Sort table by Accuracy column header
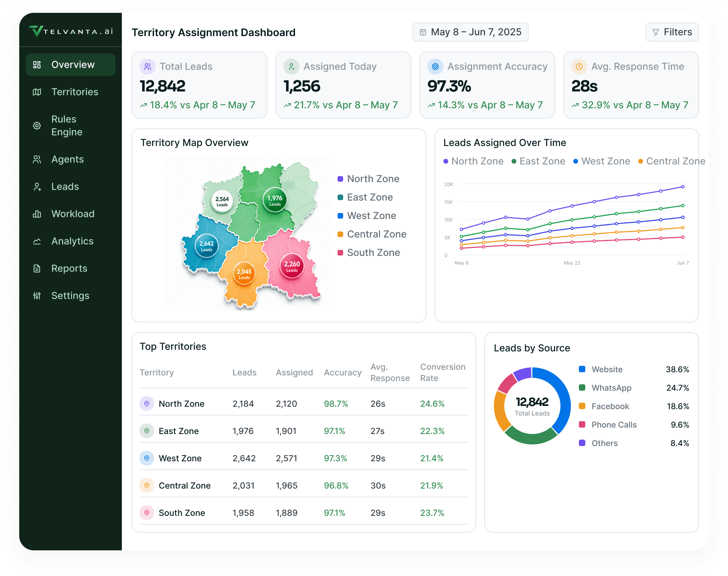This screenshot has width=728, height=576. coord(343,373)
